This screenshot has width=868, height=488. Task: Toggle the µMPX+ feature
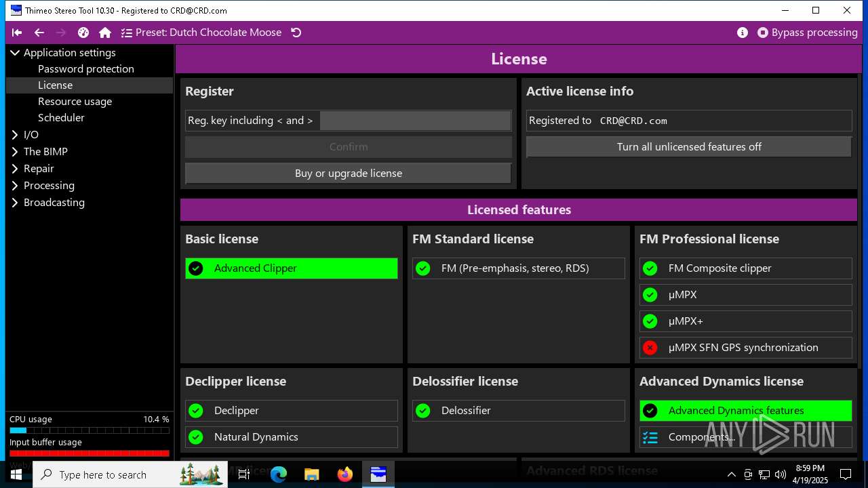pos(746,321)
